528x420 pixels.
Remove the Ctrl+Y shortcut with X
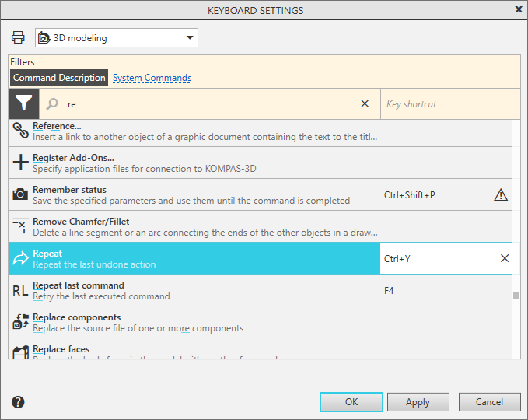[505, 258]
